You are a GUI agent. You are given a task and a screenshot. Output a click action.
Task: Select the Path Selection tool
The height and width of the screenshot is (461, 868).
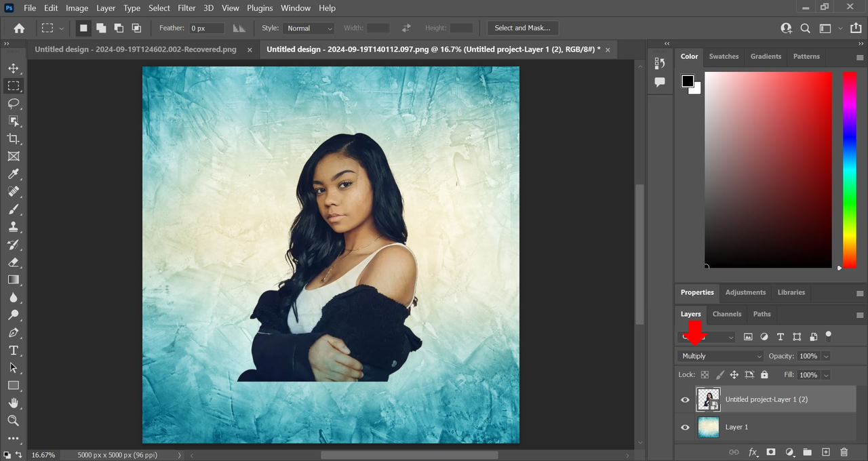point(13,368)
